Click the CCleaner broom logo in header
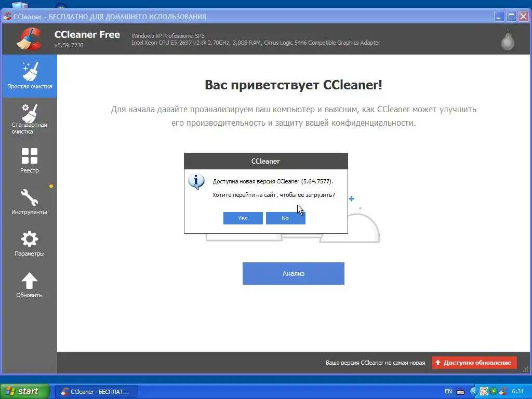The width and height of the screenshot is (532, 399). [x=29, y=38]
